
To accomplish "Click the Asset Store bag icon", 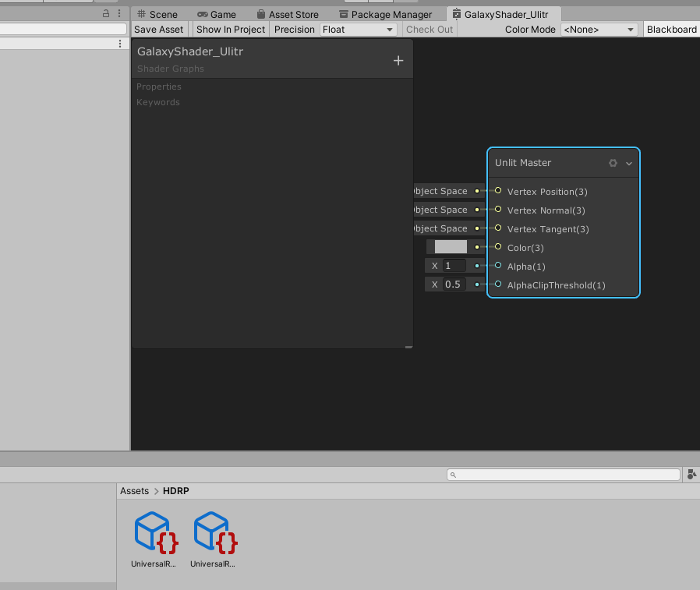I will pos(260,13).
